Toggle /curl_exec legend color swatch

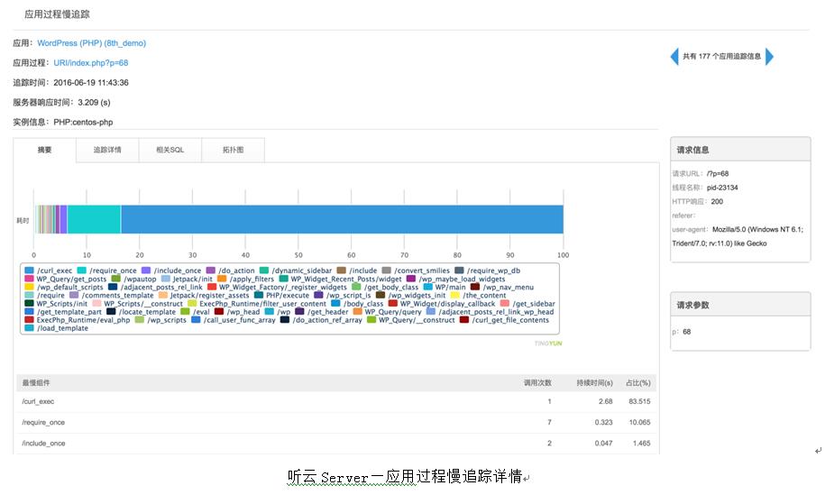[x=30, y=270]
